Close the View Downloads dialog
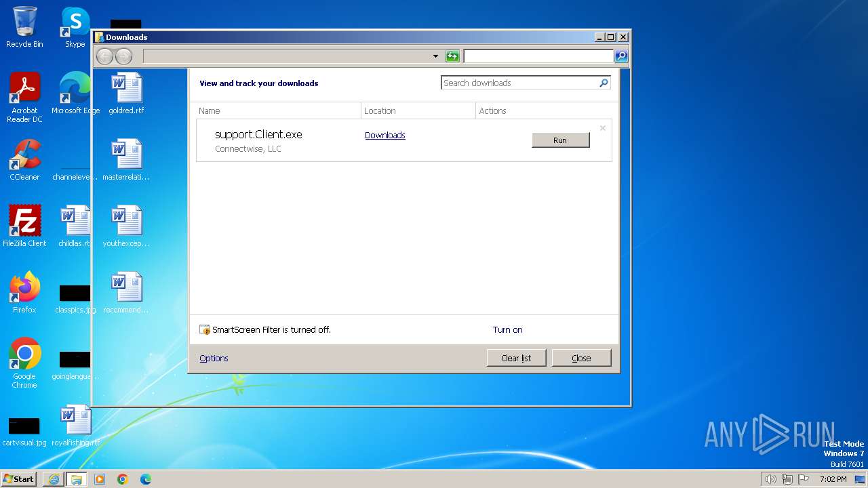 (581, 358)
